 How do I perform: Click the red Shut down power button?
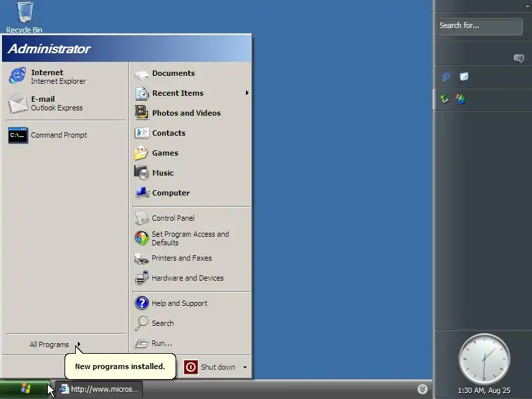(191, 367)
